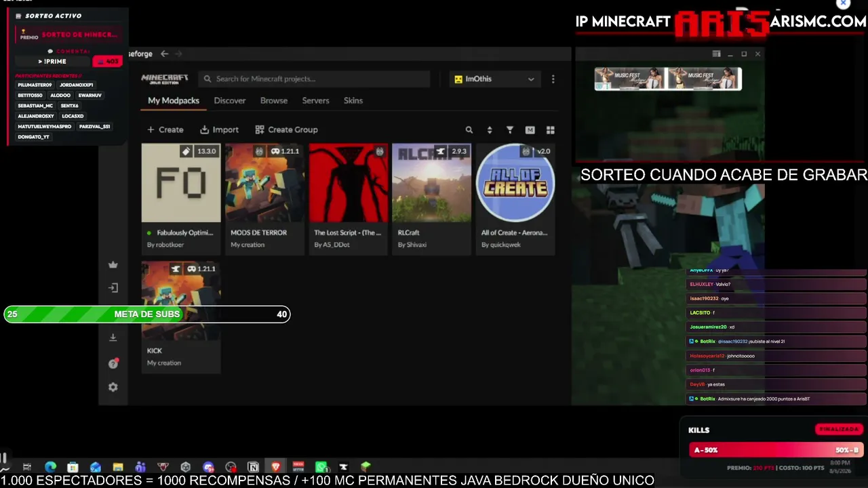Open File Explorer from the taskbar
Viewport: 868px width, 488px height.
pos(118,467)
